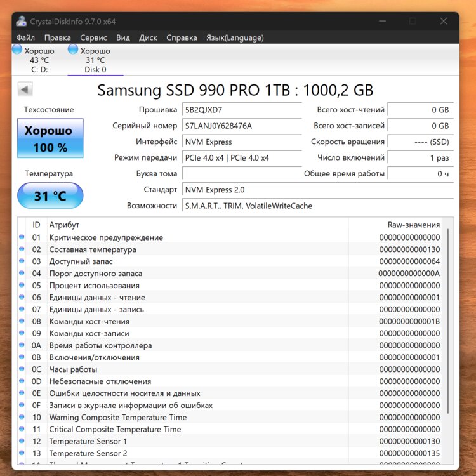The width and height of the screenshot is (476, 476).
Task: Click the Прошивка firmware value field
Action: pos(242,110)
